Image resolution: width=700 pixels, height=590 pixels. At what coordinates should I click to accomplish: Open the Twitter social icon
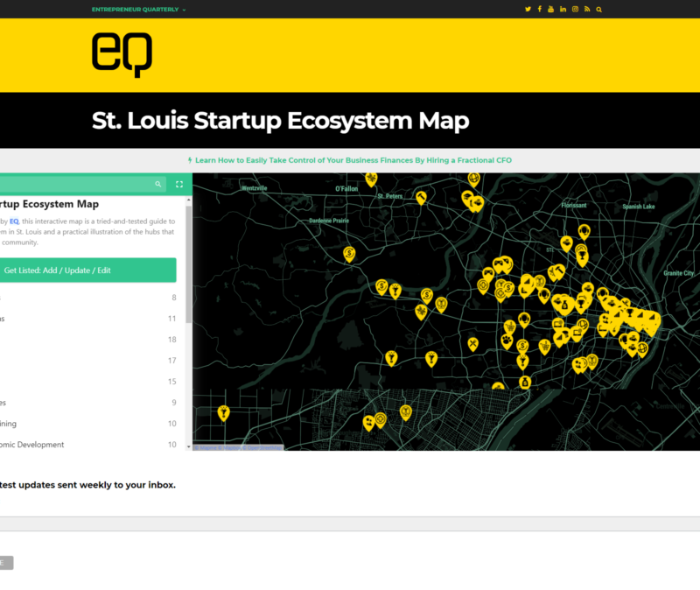(528, 10)
